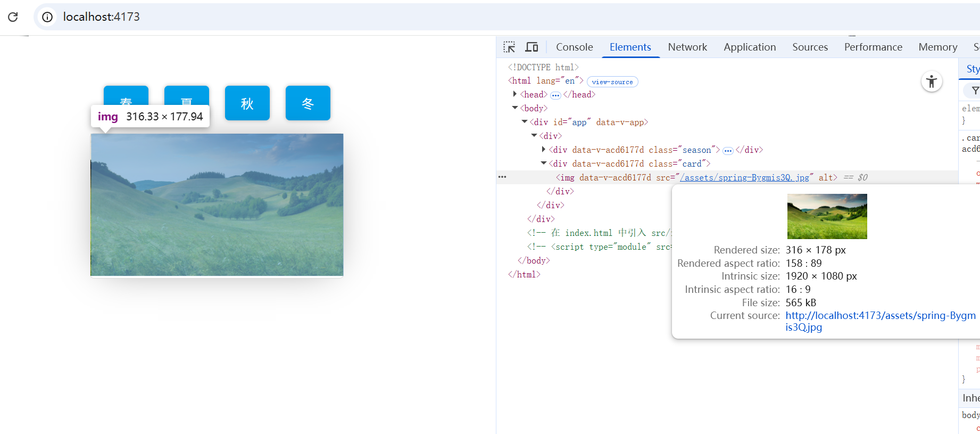Select the <!DOCTYPE html> line
The width and height of the screenshot is (980, 434).
543,67
